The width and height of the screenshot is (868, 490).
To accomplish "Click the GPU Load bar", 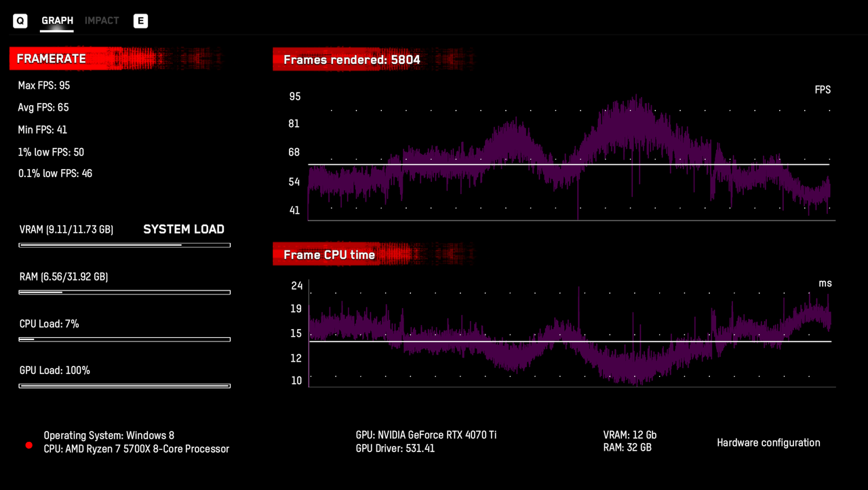I will coord(125,385).
